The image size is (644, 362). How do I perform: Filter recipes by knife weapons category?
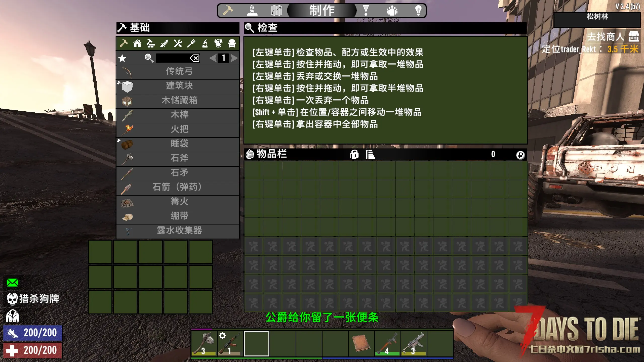pyautogui.click(x=164, y=44)
